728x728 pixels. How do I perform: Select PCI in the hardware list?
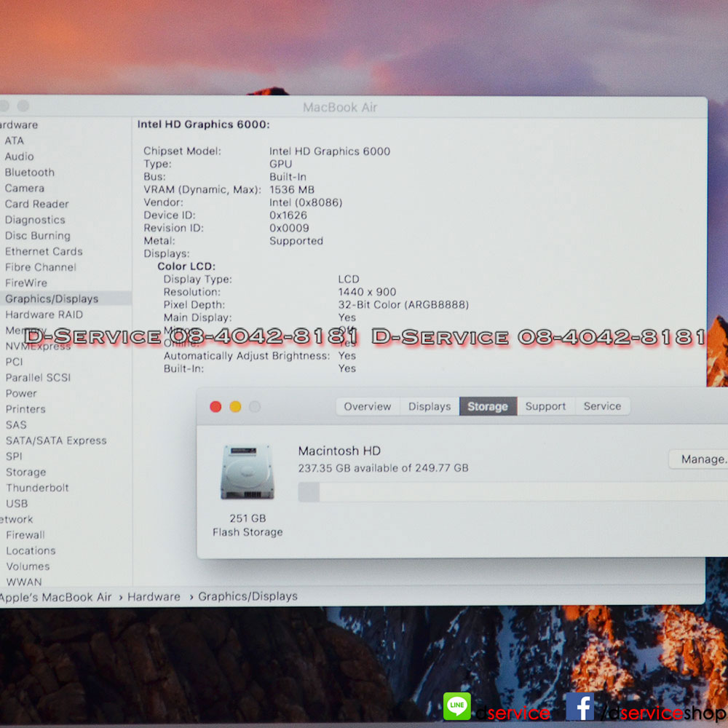pos(14,362)
